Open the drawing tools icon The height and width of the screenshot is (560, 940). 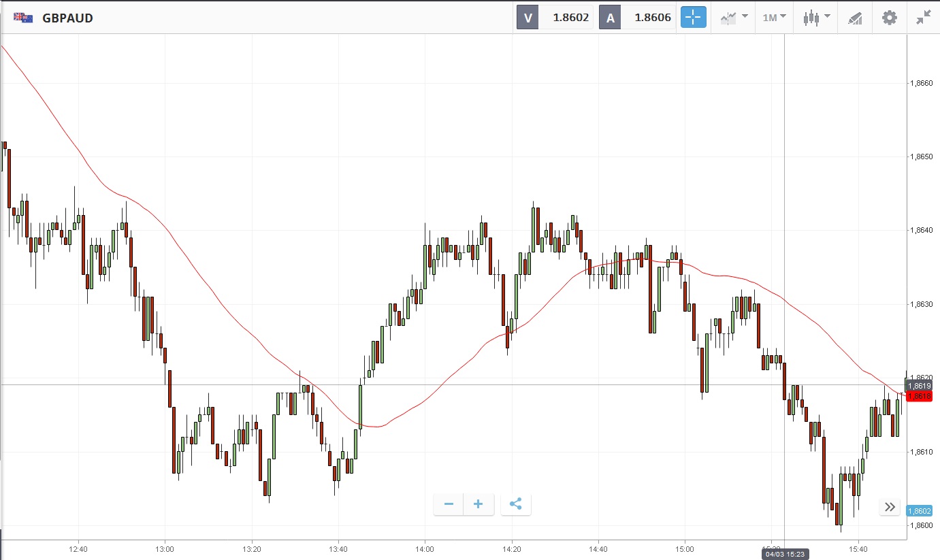click(x=855, y=18)
